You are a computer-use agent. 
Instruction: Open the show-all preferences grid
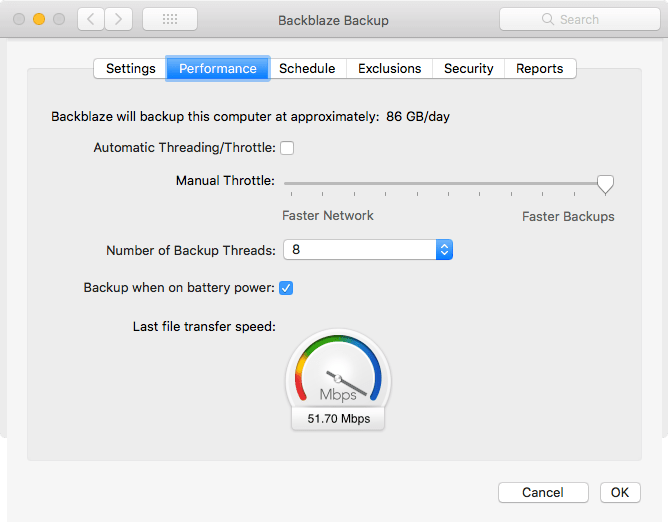point(170,19)
